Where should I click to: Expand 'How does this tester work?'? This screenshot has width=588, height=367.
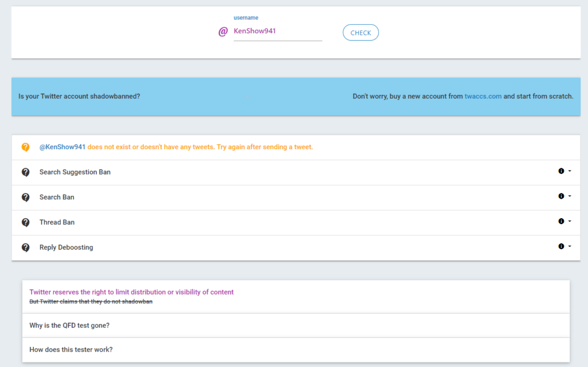[296, 350]
